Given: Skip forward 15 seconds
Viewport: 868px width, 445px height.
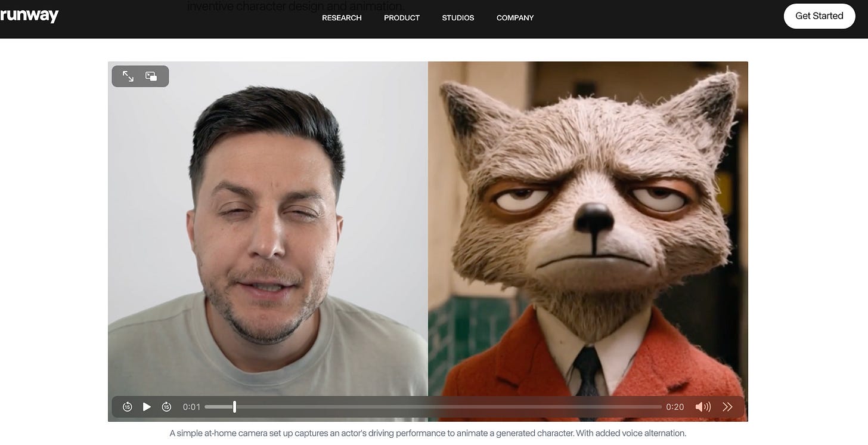Looking at the screenshot, I should 166,407.
